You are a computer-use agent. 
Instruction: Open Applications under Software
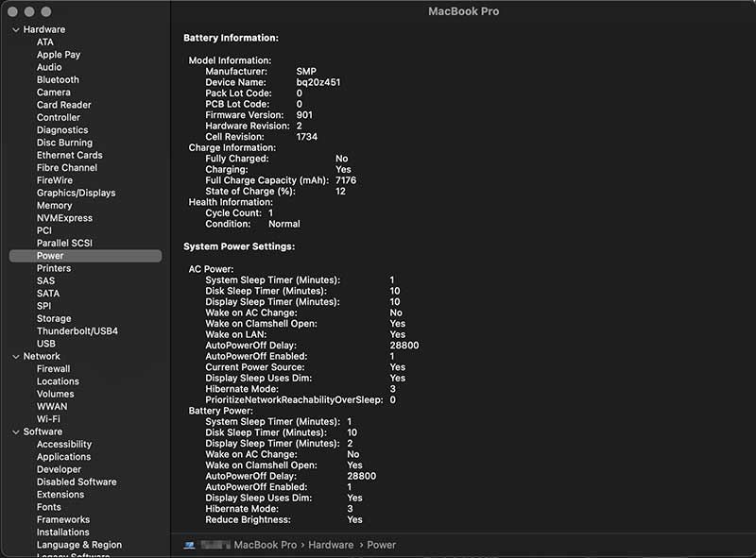point(63,457)
